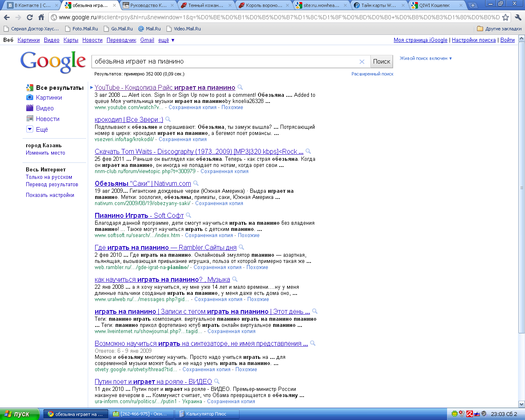Image resolution: width=525 pixels, height=420 pixels.
Task: Close the обезьяна игра... browser tab
Action: click(114, 5)
